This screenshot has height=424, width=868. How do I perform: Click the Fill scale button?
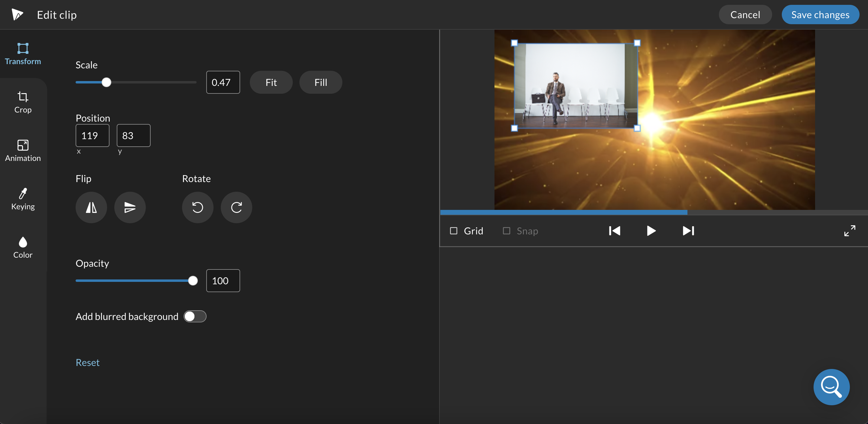click(x=321, y=82)
